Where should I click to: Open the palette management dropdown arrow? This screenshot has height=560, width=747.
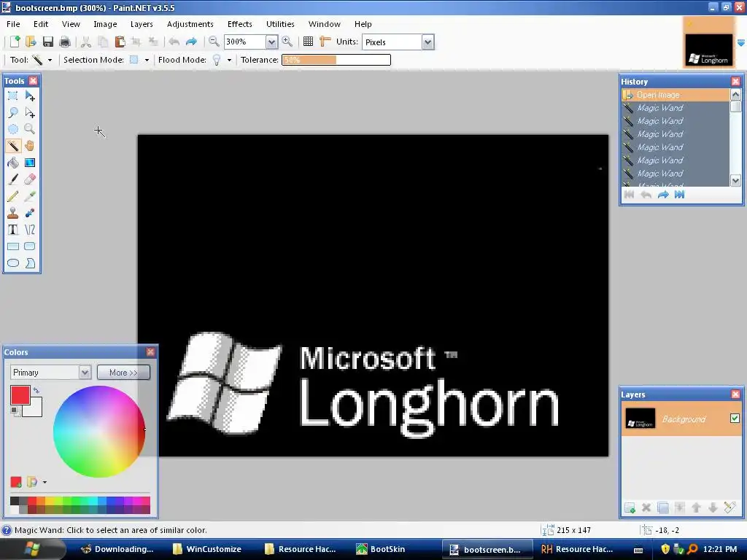(x=44, y=483)
